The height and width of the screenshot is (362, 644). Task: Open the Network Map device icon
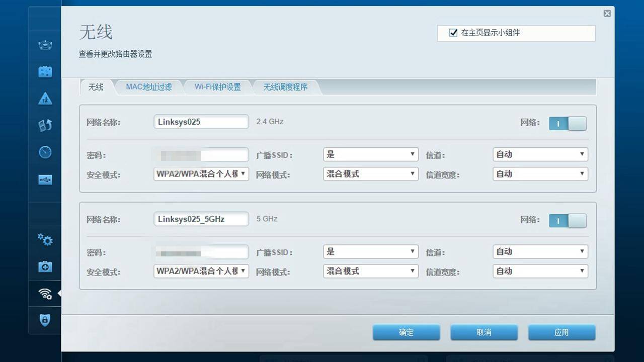[x=45, y=45]
